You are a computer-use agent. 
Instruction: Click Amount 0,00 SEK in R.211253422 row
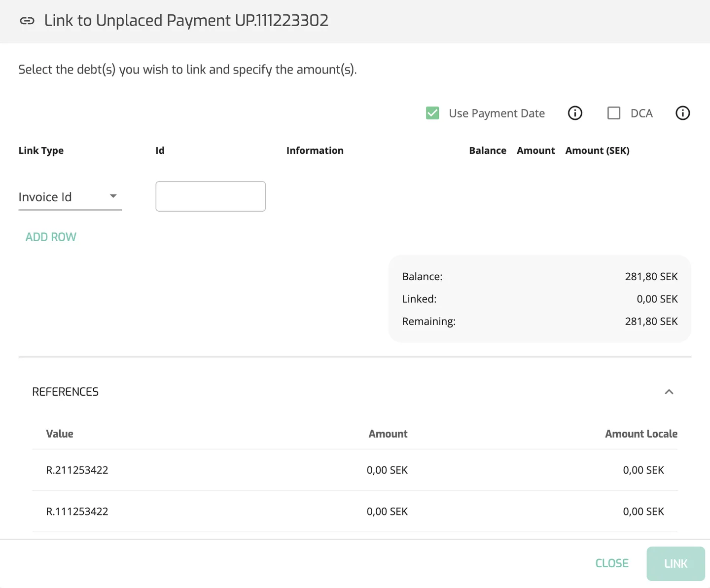[387, 470]
